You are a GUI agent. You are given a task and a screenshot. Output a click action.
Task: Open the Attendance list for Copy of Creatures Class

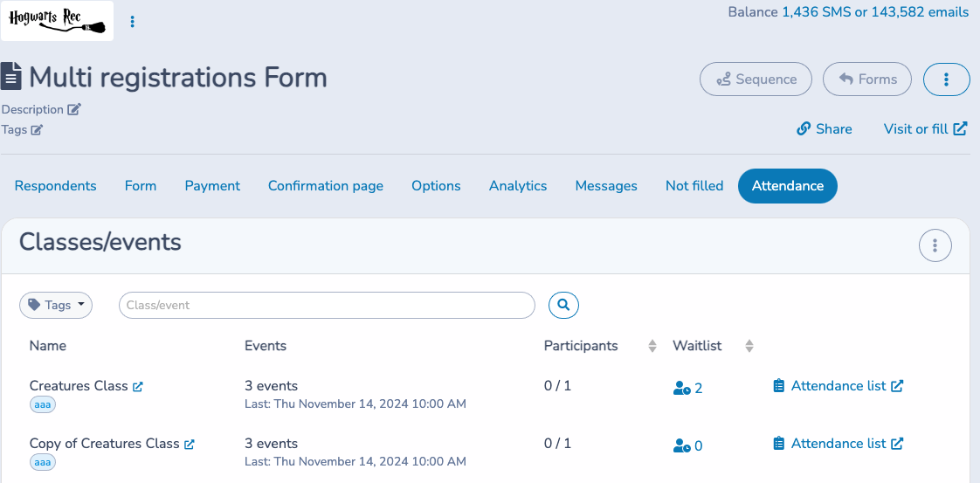tap(839, 444)
